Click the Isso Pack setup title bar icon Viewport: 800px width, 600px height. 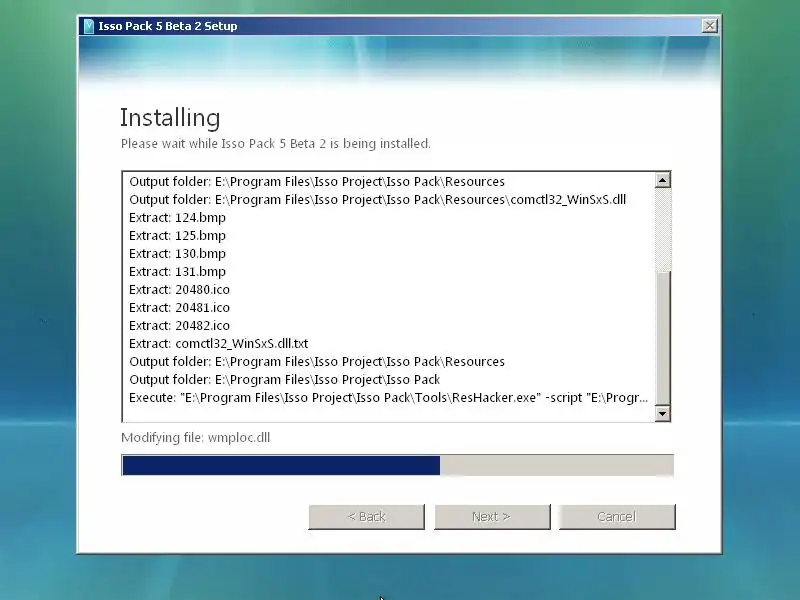(89, 26)
